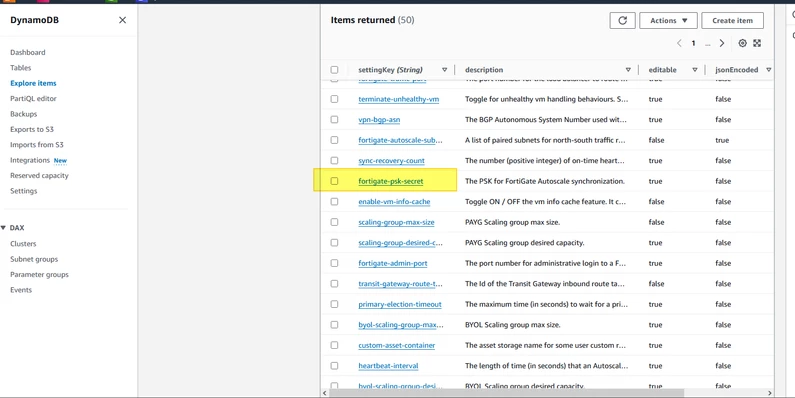Open Tables in sidebar

click(x=20, y=67)
